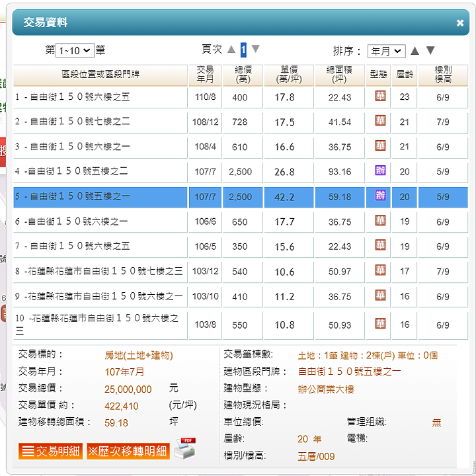Screen dimensions: 476x476
Task: Select row 1 自由街150號六樓之五
Action: tap(241, 97)
